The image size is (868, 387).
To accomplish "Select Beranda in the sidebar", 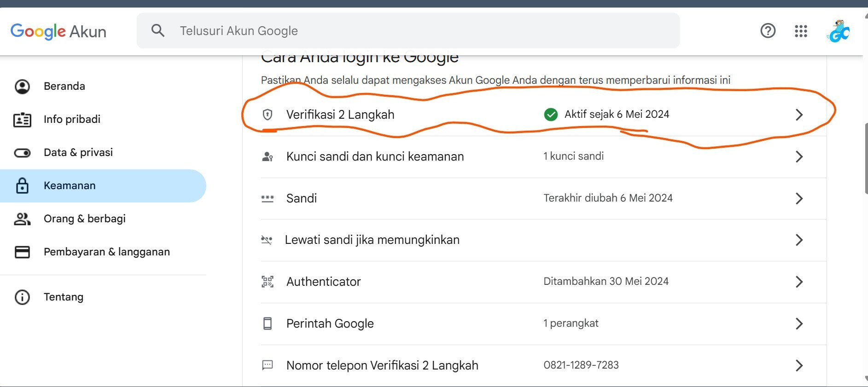I will (103, 87).
